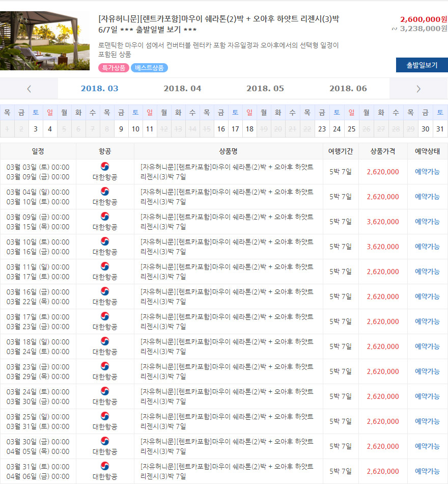
Task: Pick departure day 3 in calendar strip
Action: tap(36, 129)
